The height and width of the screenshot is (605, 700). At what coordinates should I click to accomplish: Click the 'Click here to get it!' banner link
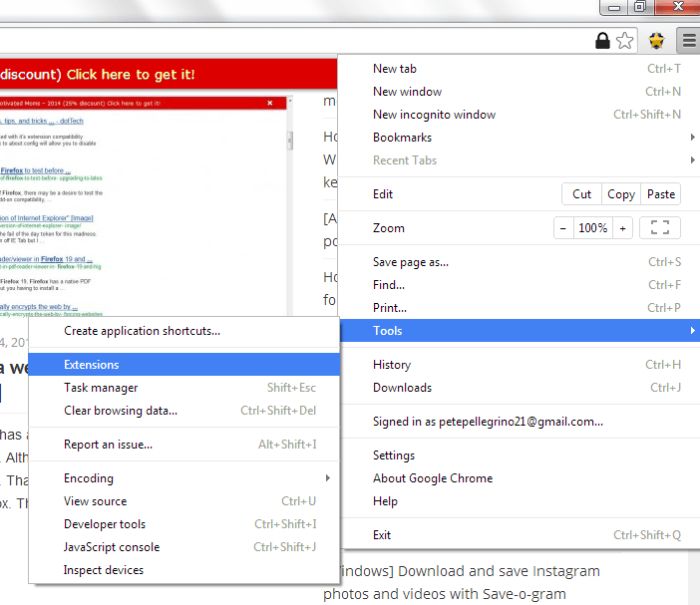131,75
